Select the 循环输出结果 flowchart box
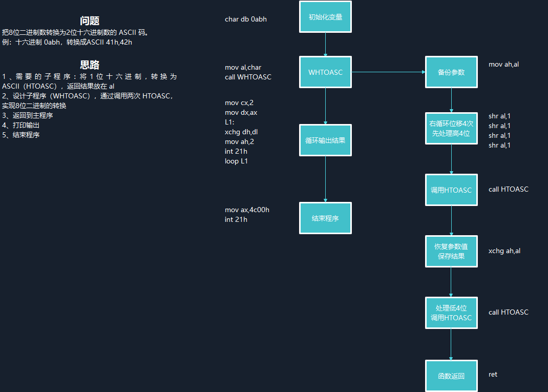Viewport: 548px width, 392px height. click(x=325, y=140)
